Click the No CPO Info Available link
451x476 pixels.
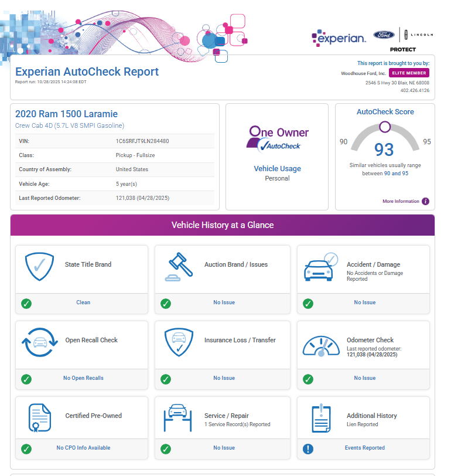83,448
